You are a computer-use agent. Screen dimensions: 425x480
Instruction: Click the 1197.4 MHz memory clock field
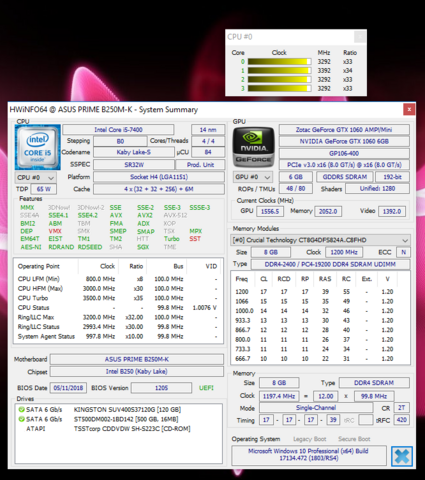(x=279, y=396)
